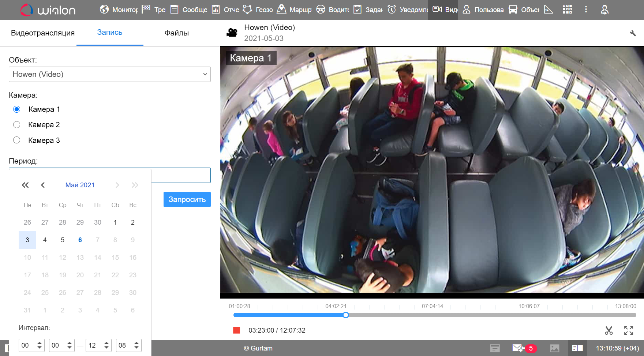Click the Запросить button

click(x=187, y=199)
